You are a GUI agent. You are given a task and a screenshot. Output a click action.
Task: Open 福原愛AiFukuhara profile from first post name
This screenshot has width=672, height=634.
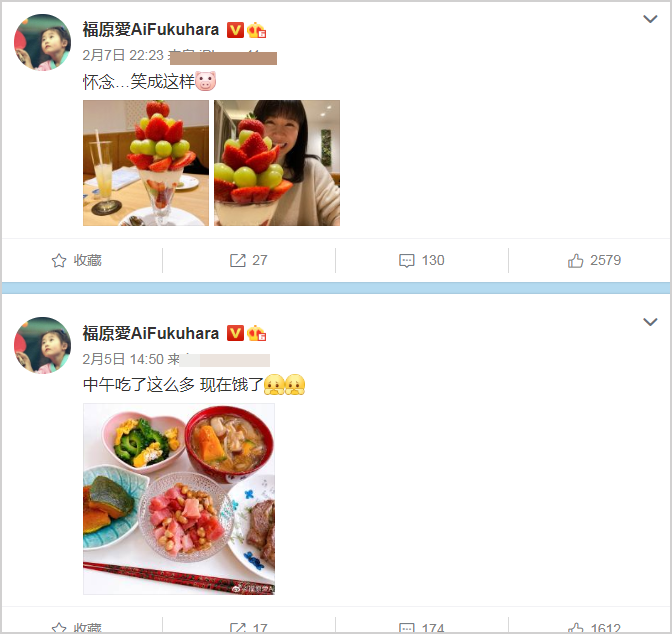pos(150,30)
